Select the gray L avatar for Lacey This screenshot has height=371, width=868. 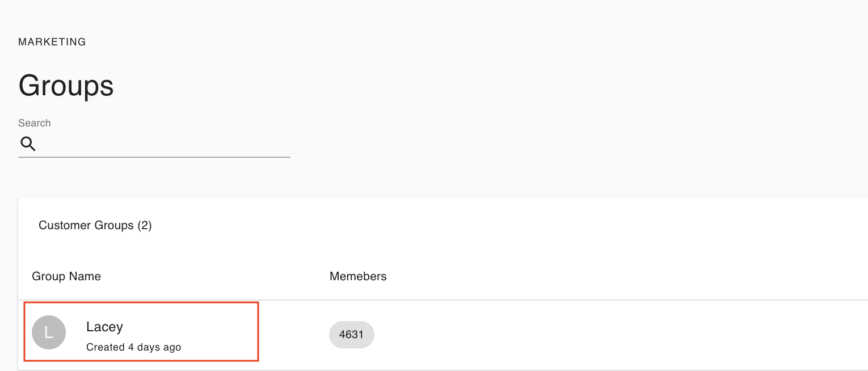[x=49, y=332]
